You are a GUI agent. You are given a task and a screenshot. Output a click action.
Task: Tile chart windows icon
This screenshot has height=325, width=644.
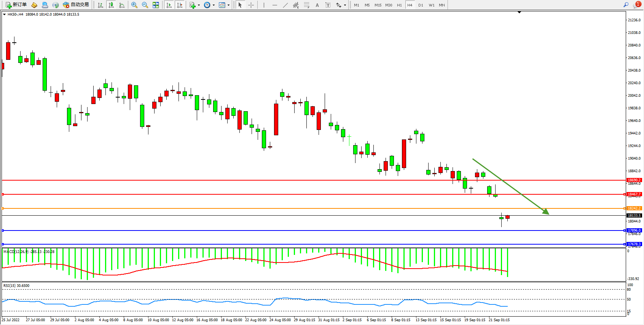click(156, 5)
